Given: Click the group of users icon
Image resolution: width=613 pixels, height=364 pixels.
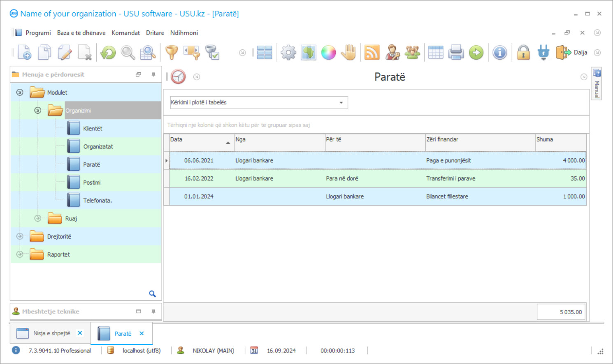Looking at the screenshot, I should pos(412,53).
